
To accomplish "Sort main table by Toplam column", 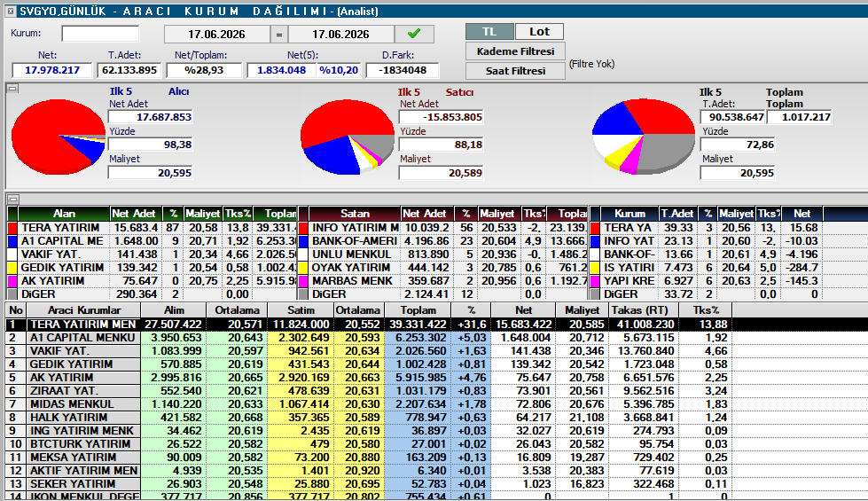I will tap(418, 310).
